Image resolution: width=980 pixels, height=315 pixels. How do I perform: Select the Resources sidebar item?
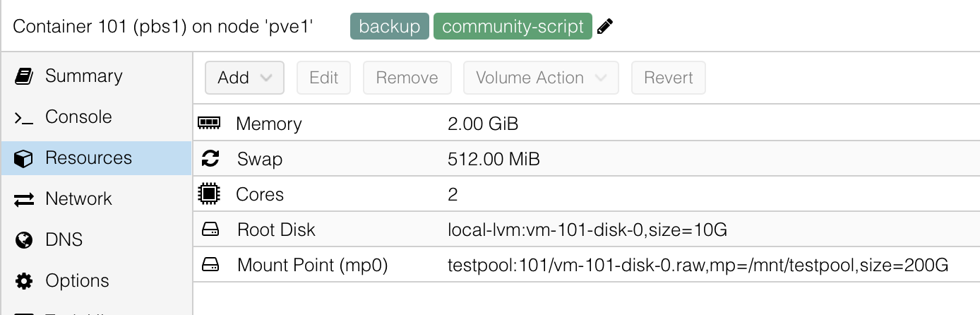[x=88, y=158]
